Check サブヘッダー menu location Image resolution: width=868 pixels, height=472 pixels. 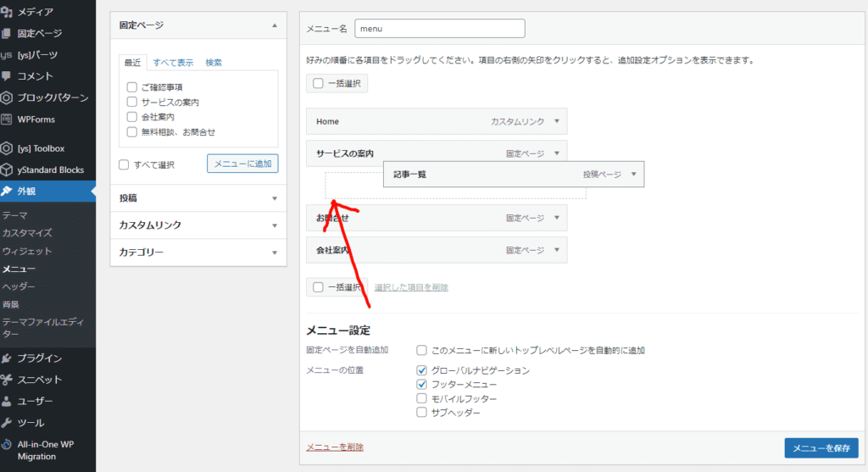point(421,412)
